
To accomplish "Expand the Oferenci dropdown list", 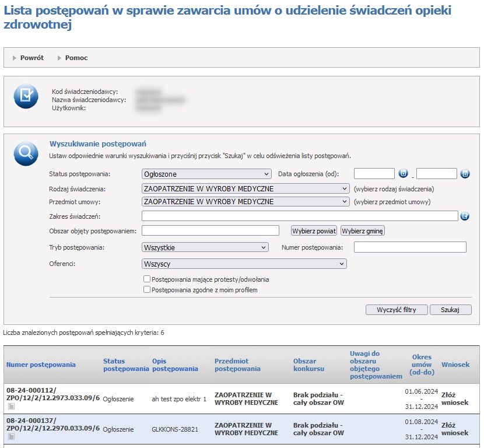I will [x=244, y=264].
